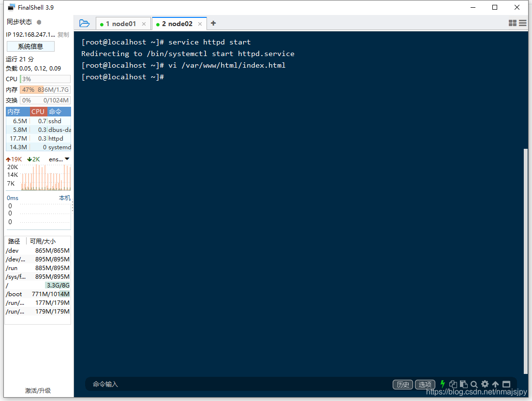Select the /boot disk row
Screen dimensions: 532x401
pyautogui.click(x=38, y=294)
